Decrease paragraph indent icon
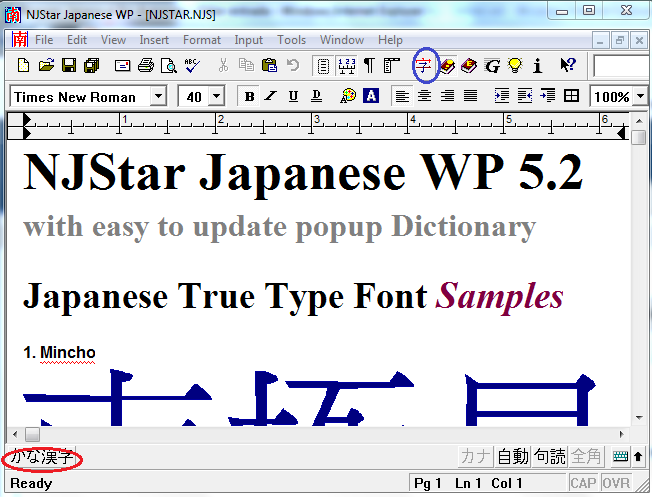 click(x=525, y=96)
